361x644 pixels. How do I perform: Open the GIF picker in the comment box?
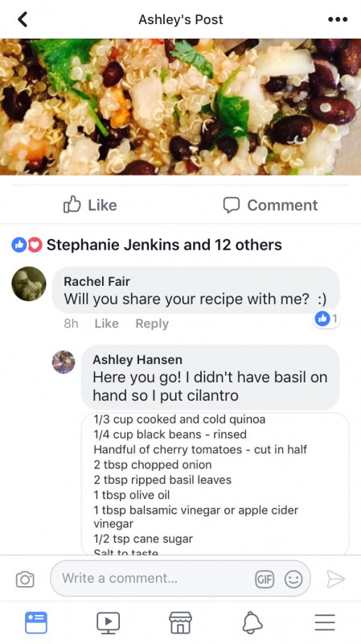tap(265, 579)
